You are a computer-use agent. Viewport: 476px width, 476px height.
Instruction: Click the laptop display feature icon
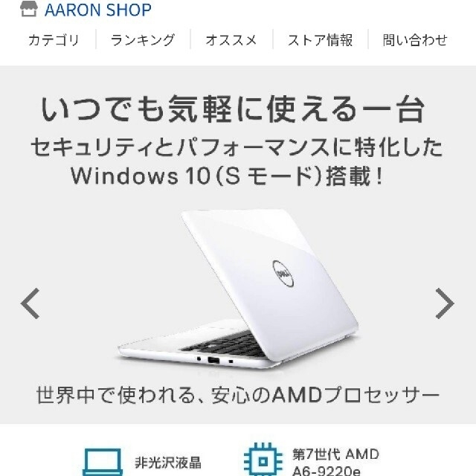(103, 462)
